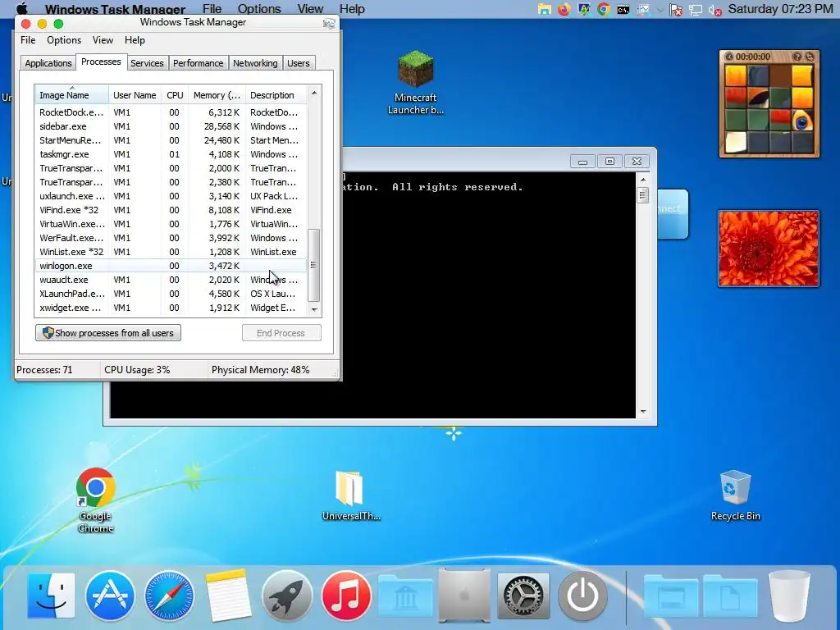Image resolution: width=840 pixels, height=630 pixels.
Task: Open Firefox from the top-bar tray
Action: point(564,9)
